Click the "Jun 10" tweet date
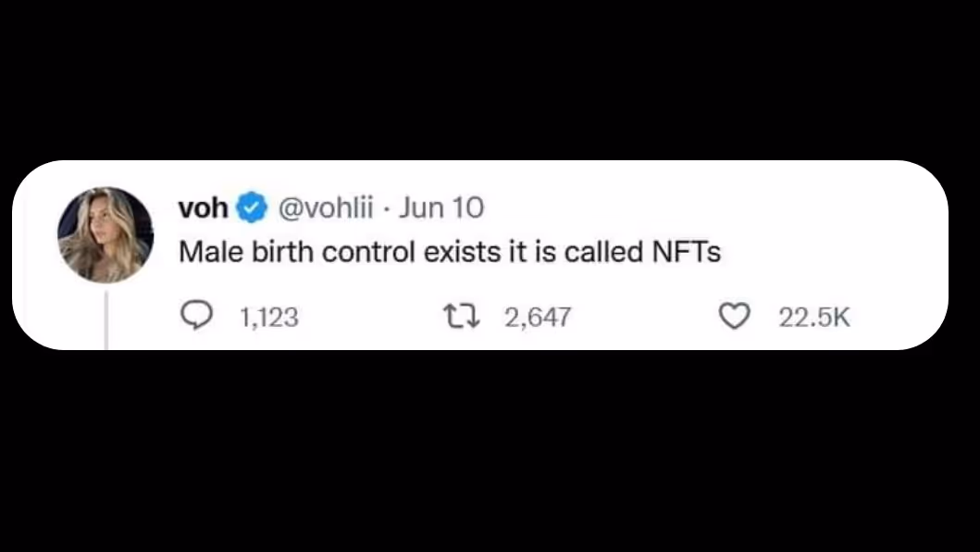 click(x=443, y=208)
